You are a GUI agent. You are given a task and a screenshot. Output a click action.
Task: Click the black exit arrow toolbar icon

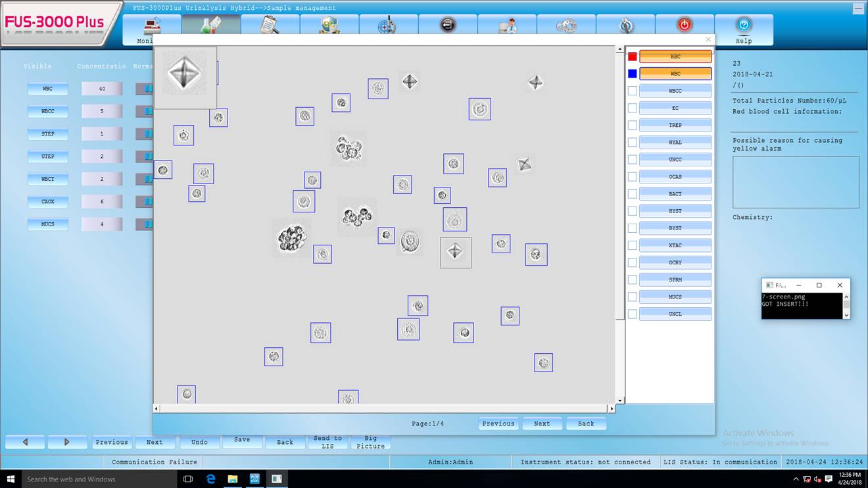(448, 25)
